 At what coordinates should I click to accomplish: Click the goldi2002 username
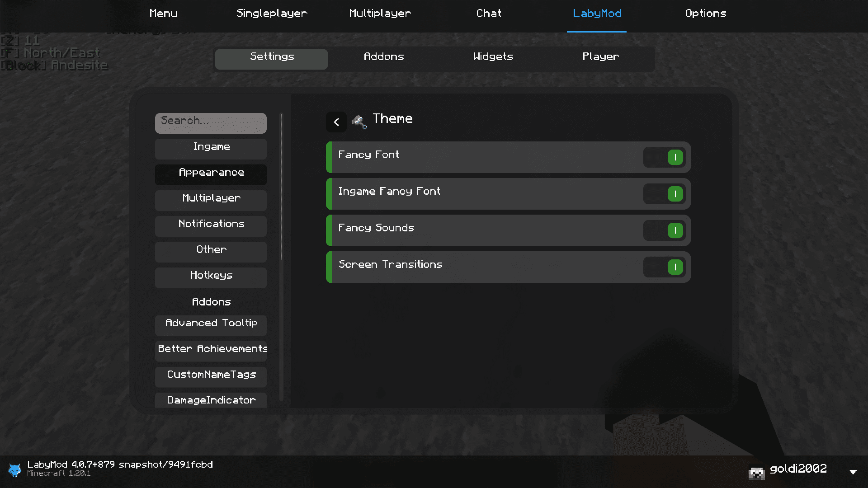click(798, 469)
